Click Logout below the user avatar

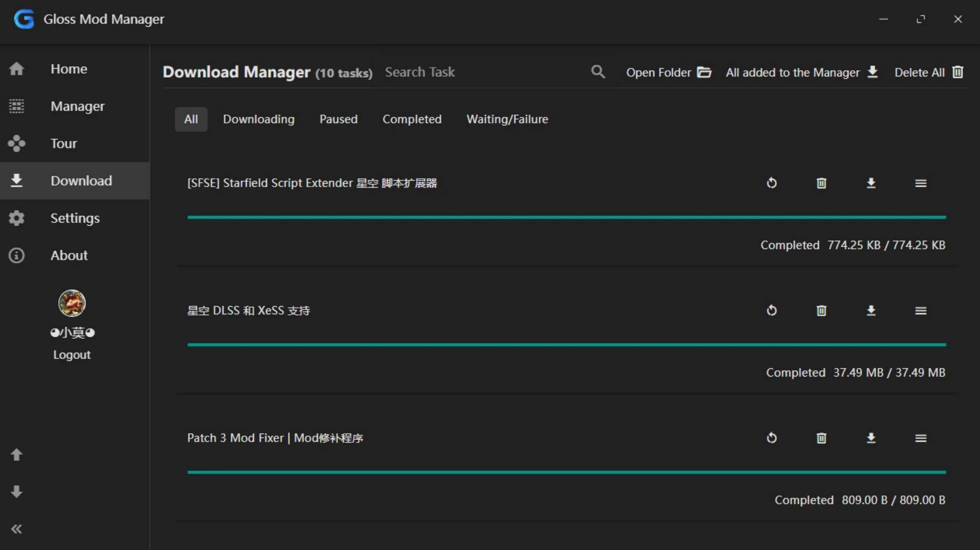tap(72, 354)
